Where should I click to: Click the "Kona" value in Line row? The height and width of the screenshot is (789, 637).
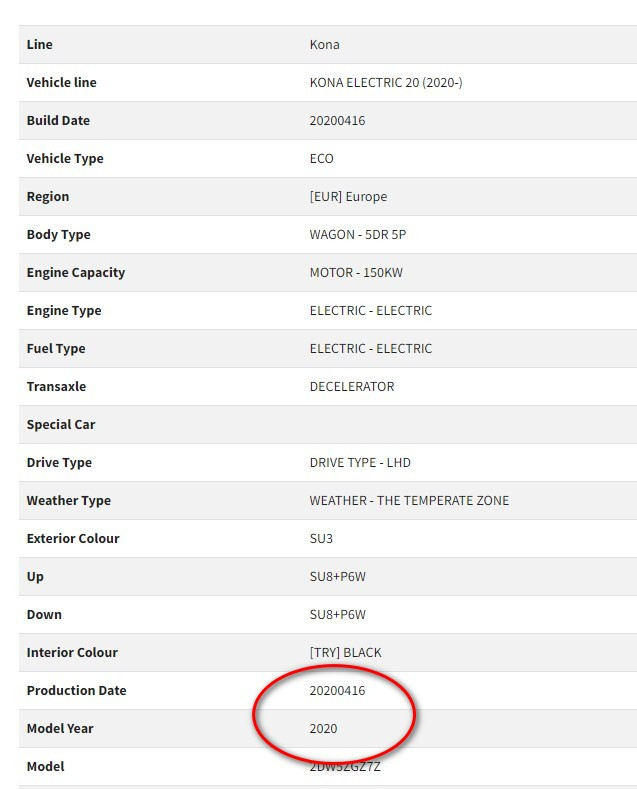[324, 44]
